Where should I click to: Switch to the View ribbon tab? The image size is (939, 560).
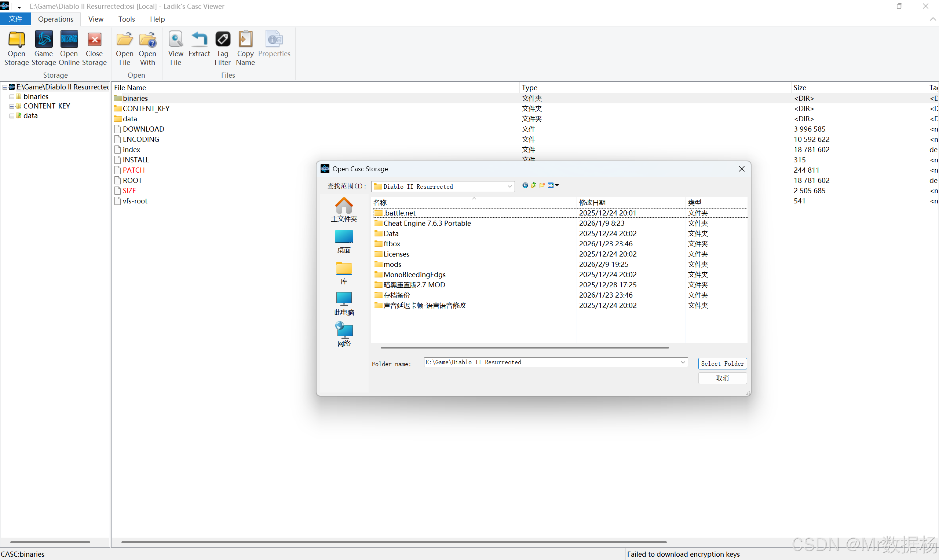pos(95,19)
